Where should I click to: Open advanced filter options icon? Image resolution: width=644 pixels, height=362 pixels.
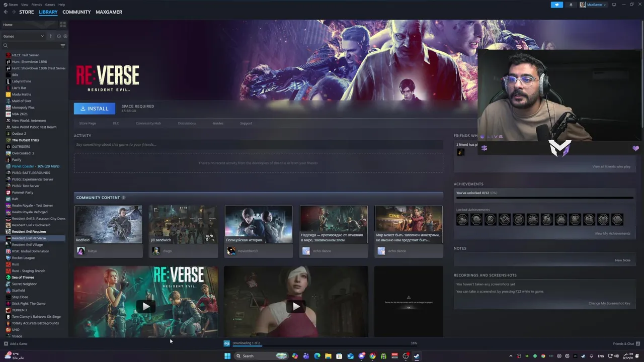[x=63, y=46]
